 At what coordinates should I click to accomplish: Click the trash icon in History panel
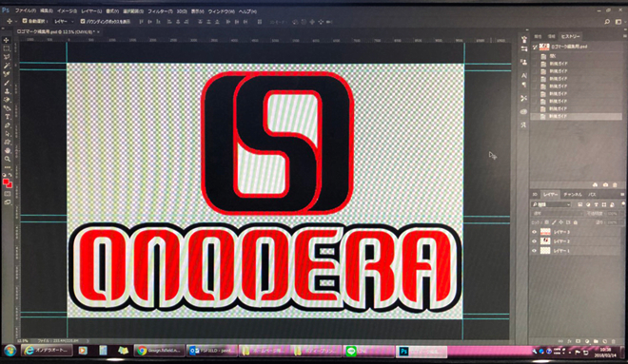[615, 184]
